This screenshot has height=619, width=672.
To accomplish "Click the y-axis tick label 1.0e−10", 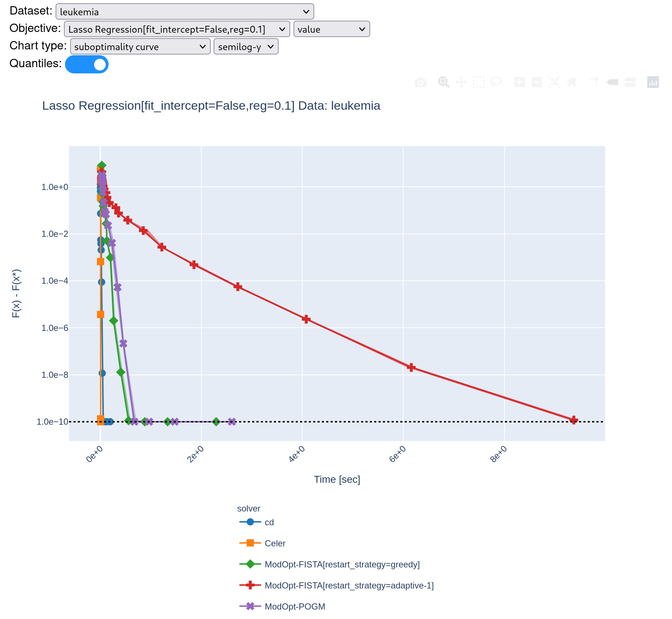I will 52,422.
